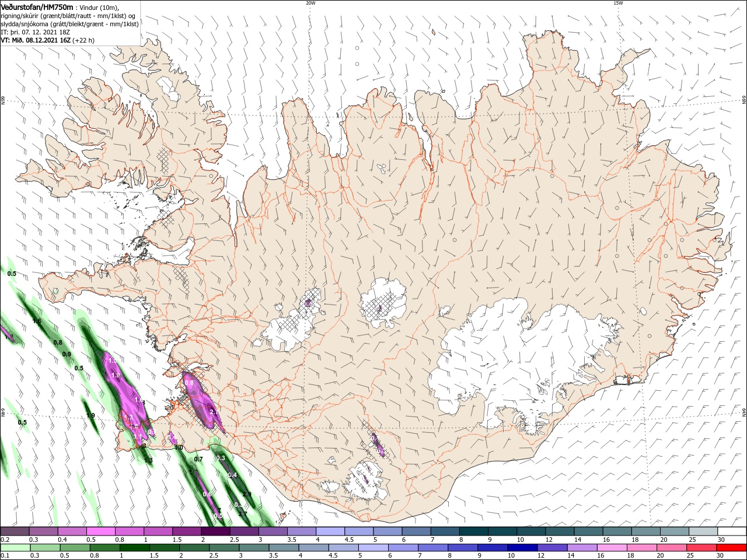Select the 0.2 purple-grey snow legend swatch
This screenshot has height=560, width=747.
15,531
